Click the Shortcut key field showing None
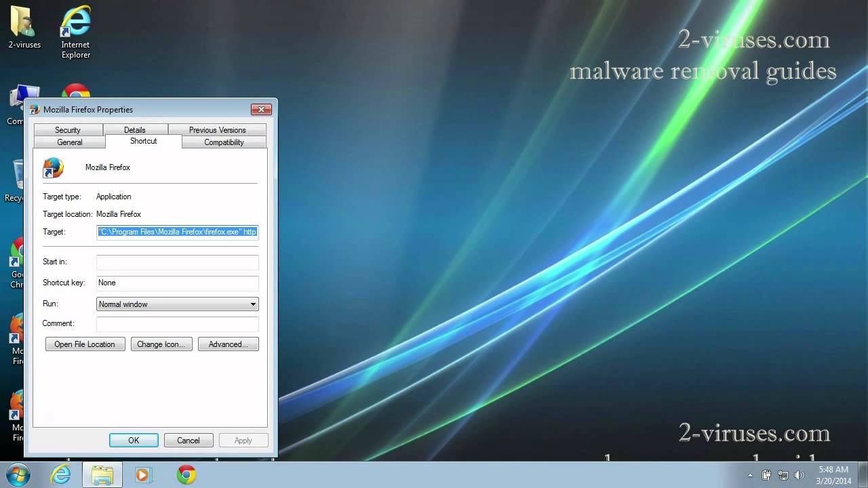Image resolution: width=868 pixels, height=488 pixels. tap(177, 283)
